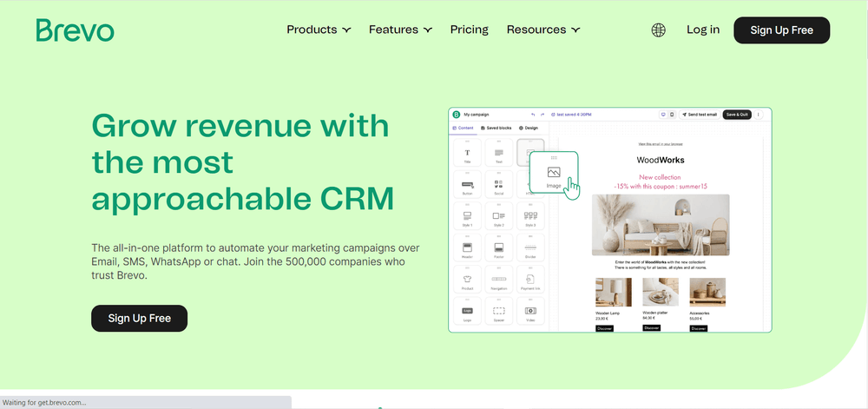The width and height of the screenshot is (868, 409).
Task: Click Discover under Accessories
Action: [x=699, y=328]
